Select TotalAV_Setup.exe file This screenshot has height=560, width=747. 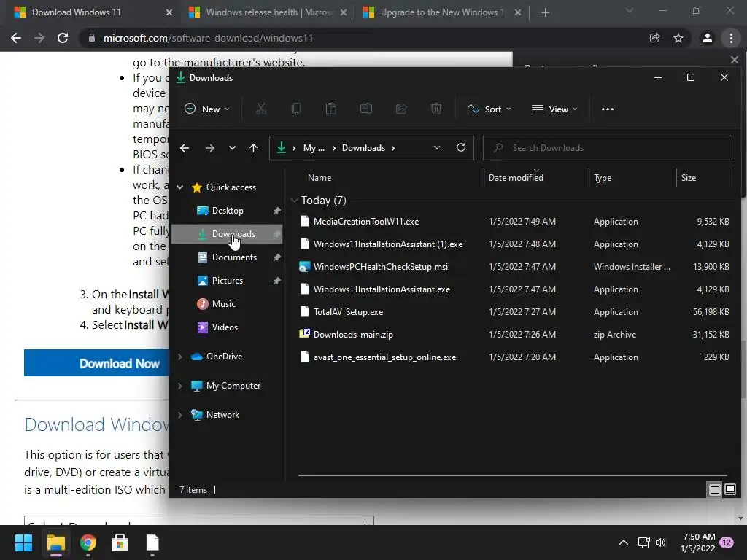click(514, 312)
